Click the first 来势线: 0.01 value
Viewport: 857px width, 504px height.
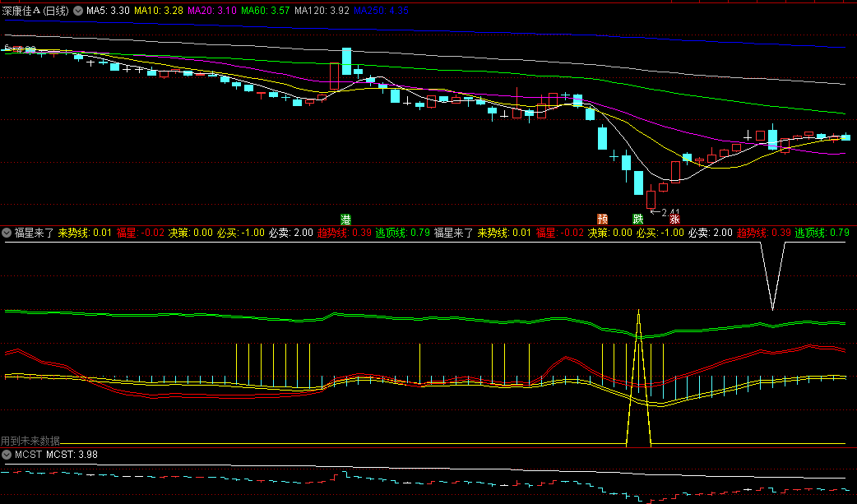click(85, 233)
